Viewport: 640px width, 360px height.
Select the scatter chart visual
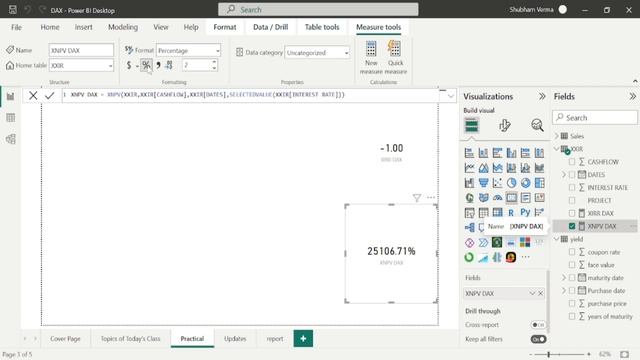498,183
